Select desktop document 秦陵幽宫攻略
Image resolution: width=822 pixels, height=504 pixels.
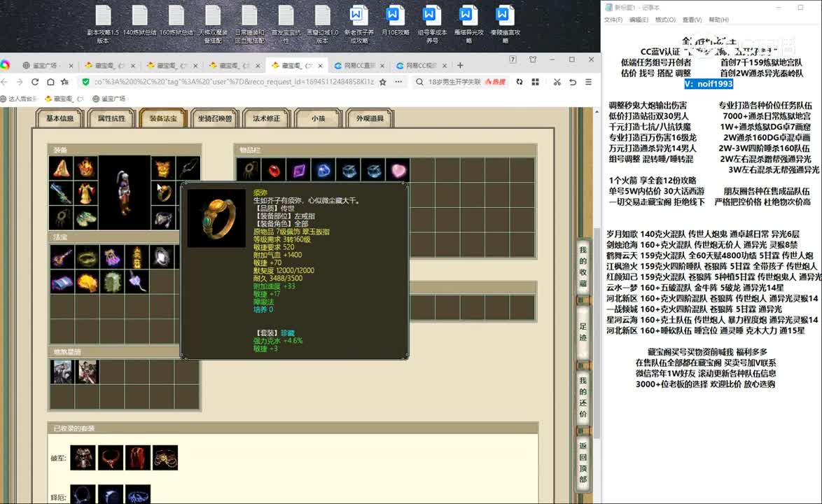pyautogui.click(x=505, y=24)
